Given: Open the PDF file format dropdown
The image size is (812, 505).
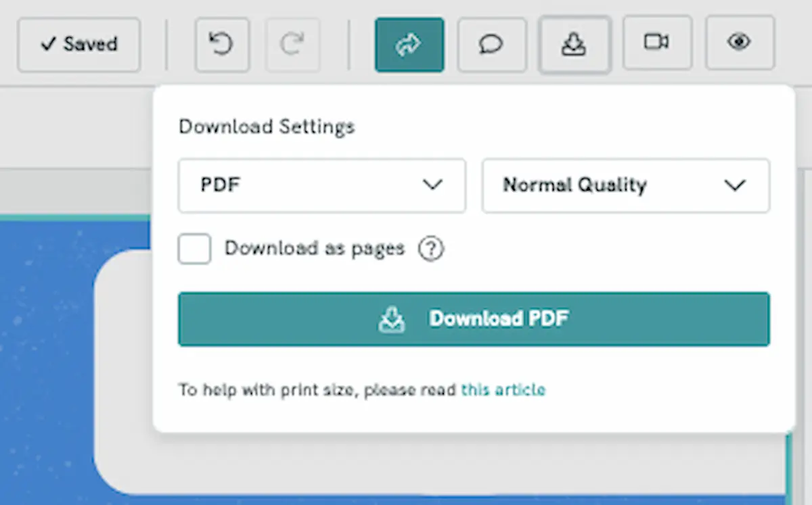Looking at the screenshot, I should (x=322, y=185).
